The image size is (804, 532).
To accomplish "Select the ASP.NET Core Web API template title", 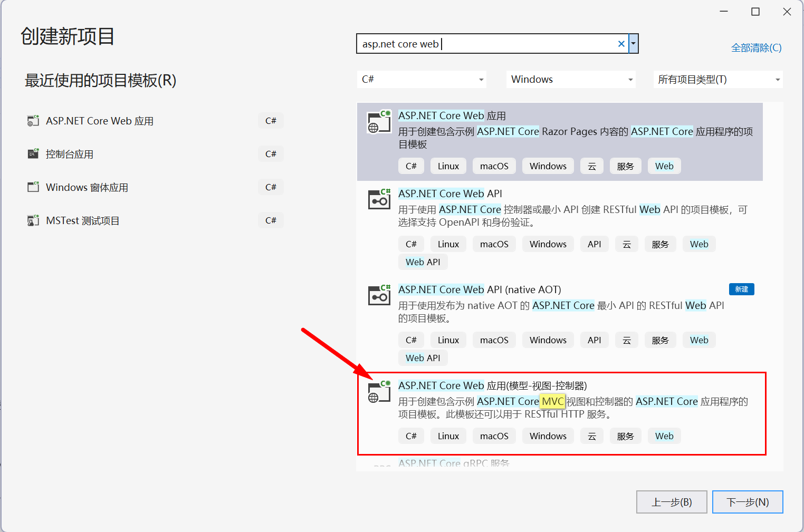I will click(450, 194).
